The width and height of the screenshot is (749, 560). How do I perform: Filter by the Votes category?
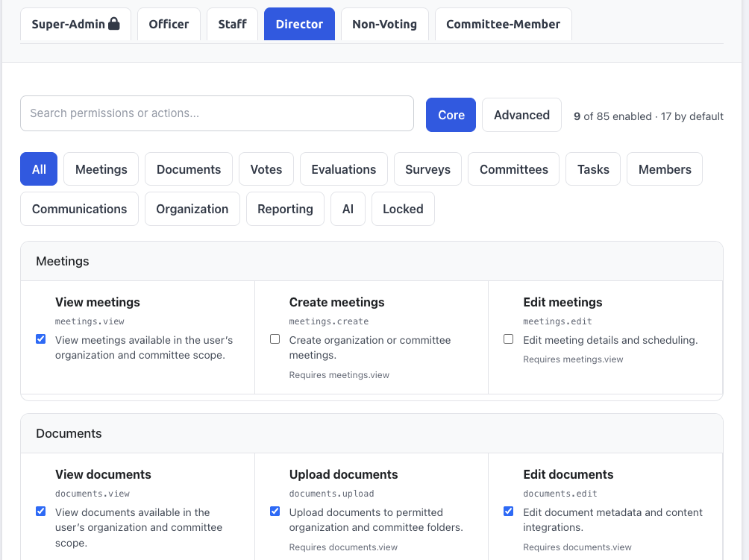click(x=266, y=169)
